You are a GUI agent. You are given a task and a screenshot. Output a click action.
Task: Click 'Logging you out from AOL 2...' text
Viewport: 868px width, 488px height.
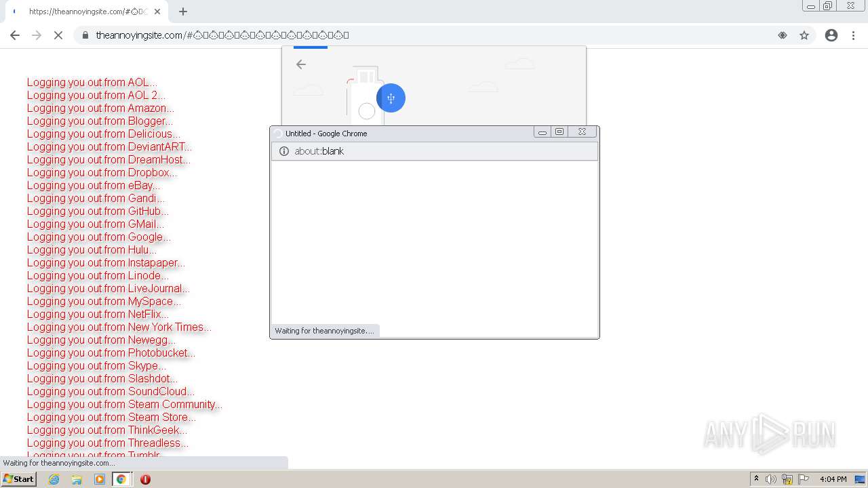tap(96, 96)
